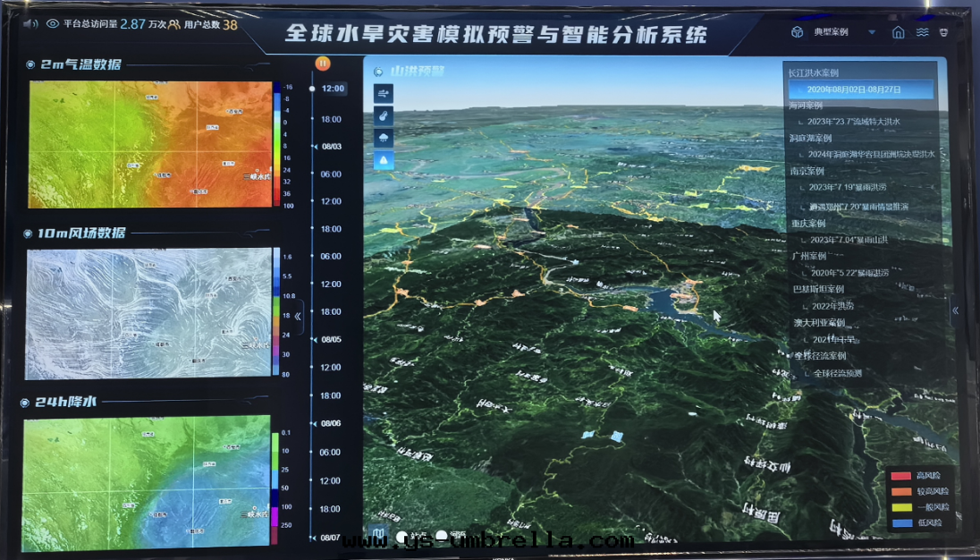The width and height of the screenshot is (980, 560).
Task: Select the temperature thermometer layer icon
Action: pyautogui.click(x=384, y=116)
